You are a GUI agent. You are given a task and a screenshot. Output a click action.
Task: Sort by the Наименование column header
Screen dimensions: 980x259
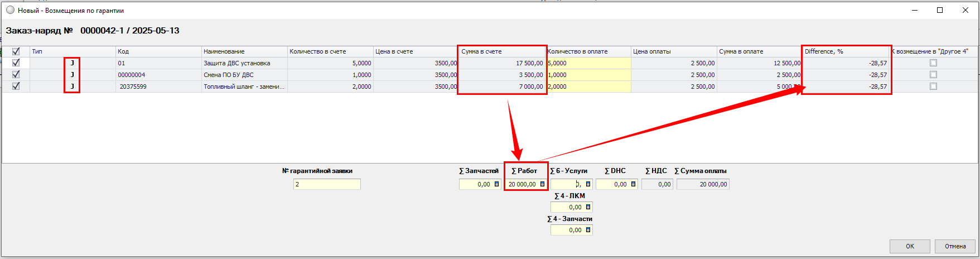coord(244,51)
